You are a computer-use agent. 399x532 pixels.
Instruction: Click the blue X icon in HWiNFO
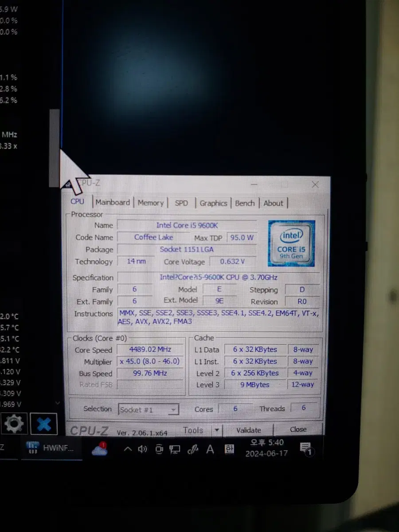pyautogui.click(x=44, y=424)
